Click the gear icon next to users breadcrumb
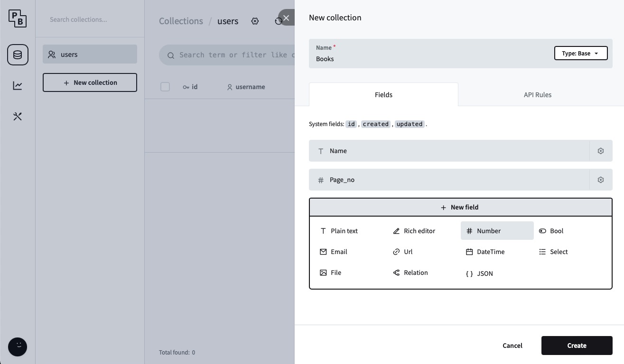The image size is (624, 364). [x=255, y=21]
